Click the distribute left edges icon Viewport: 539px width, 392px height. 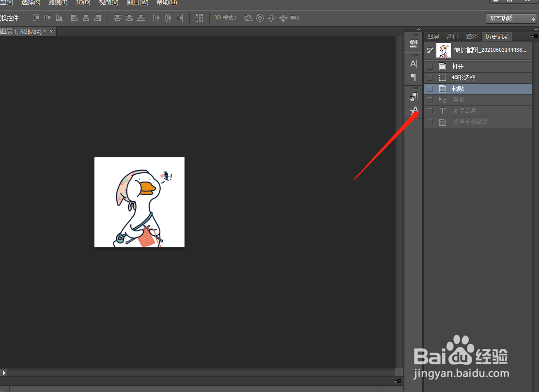tap(156, 18)
